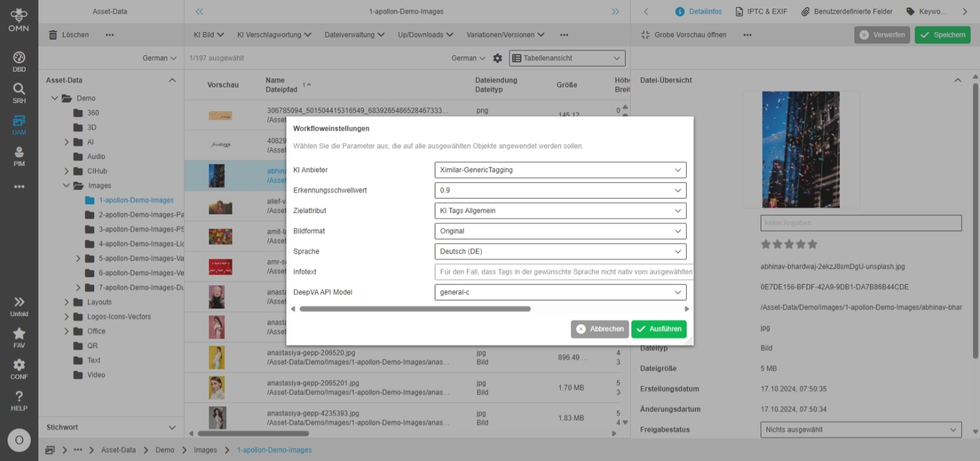Screen dimensions: 980x461
Task: Open the Bildformat dropdown
Action: (x=560, y=231)
